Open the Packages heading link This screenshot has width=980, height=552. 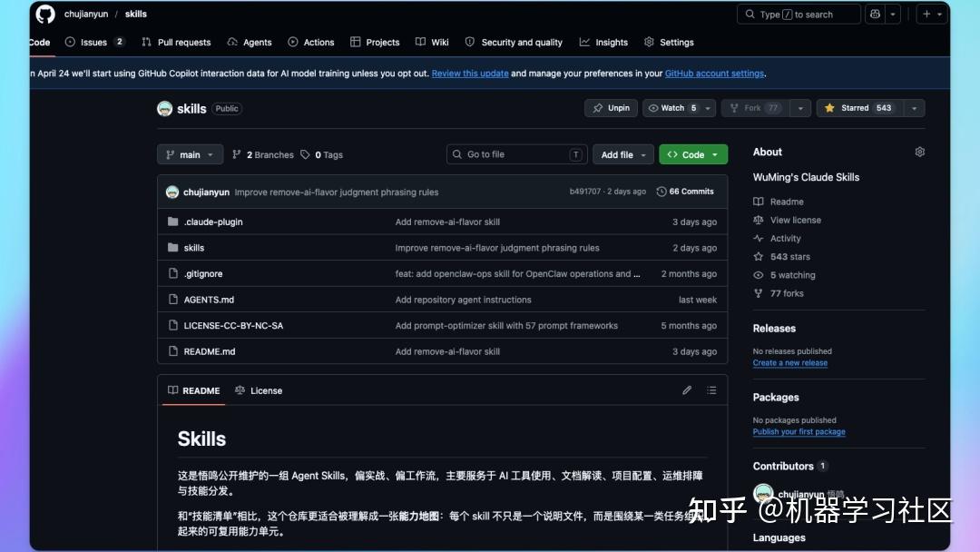coord(776,397)
